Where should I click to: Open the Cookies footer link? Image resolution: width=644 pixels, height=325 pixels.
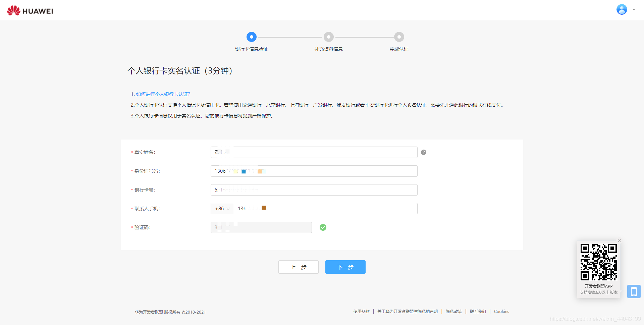click(x=501, y=312)
